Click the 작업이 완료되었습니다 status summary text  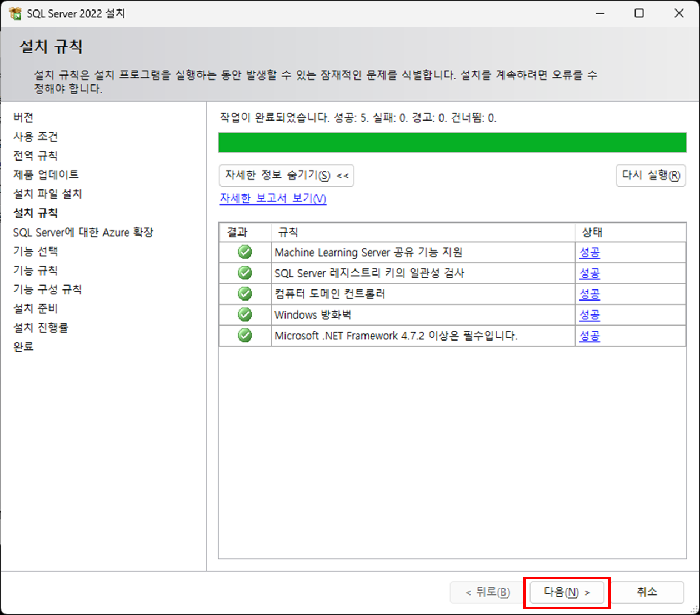click(x=358, y=118)
